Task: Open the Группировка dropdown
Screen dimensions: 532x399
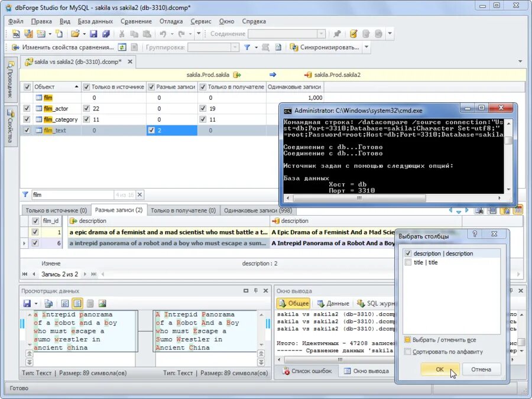Action: point(235,47)
